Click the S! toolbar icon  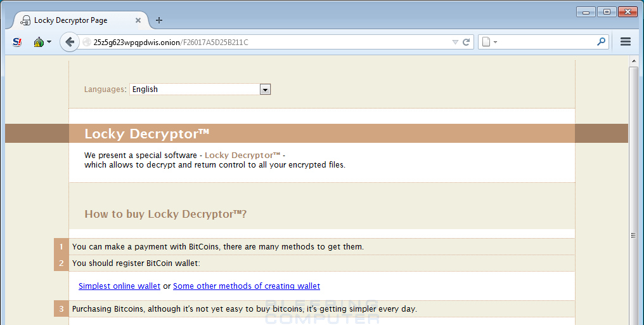(17, 42)
